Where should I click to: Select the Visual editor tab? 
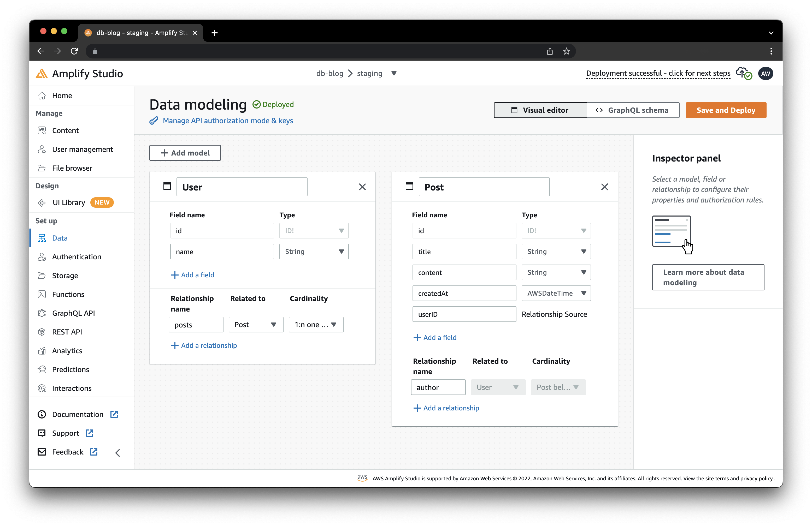click(x=539, y=110)
